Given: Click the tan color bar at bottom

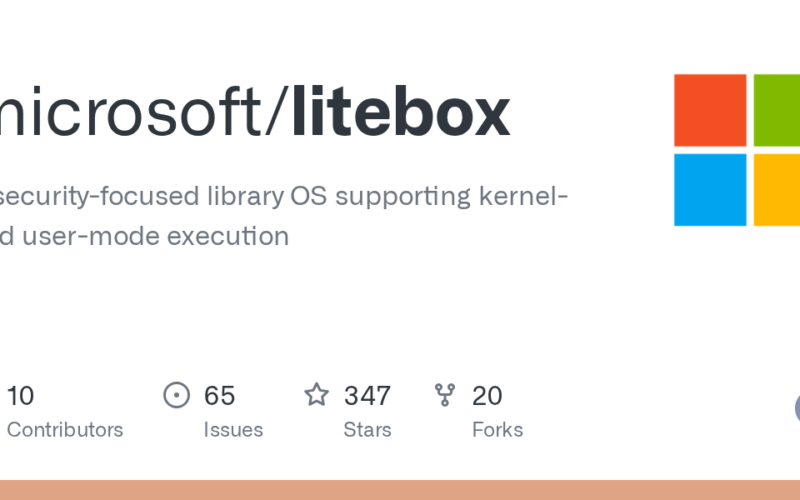Looking at the screenshot, I should pos(400,490).
